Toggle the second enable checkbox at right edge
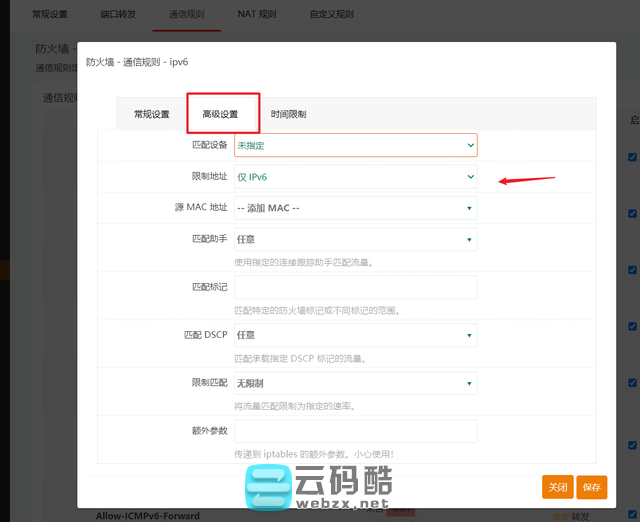The image size is (640, 522). (x=632, y=213)
